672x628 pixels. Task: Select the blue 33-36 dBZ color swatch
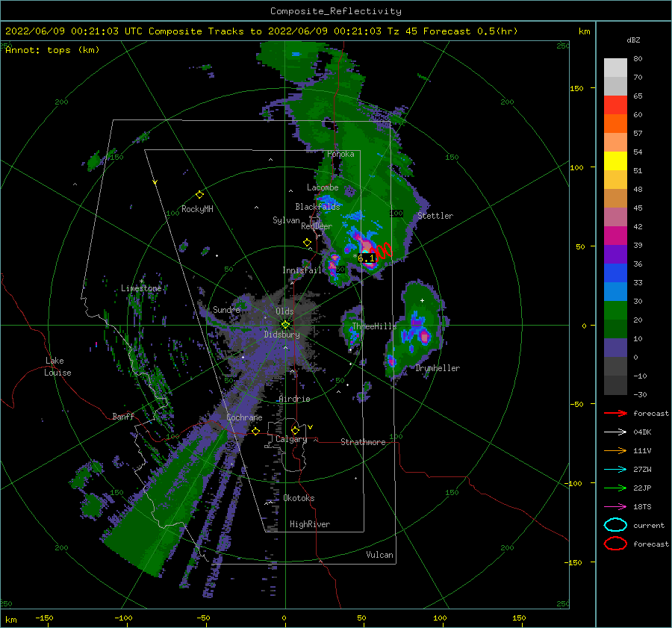[x=615, y=273]
